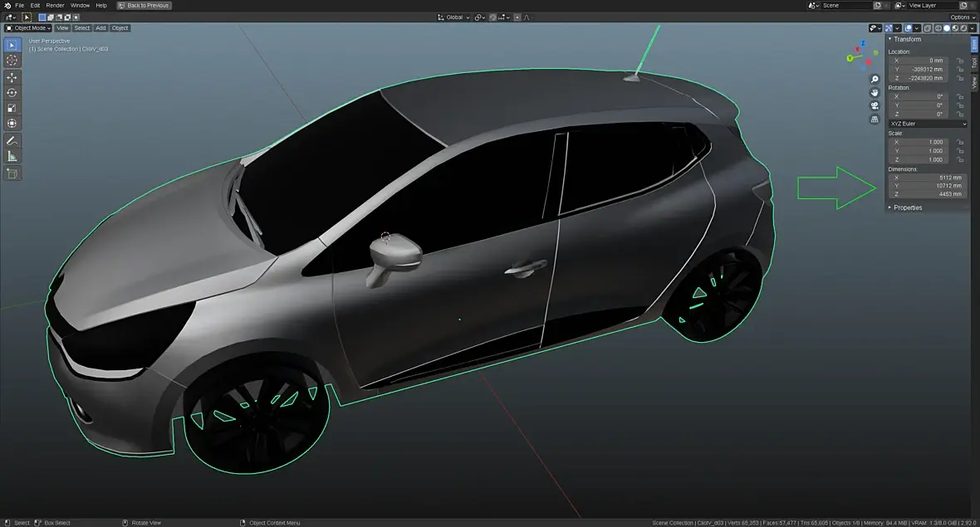The width and height of the screenshot is (980, 527).
Task: Select the Move tool in the toolbar
Action: point(12,76)
